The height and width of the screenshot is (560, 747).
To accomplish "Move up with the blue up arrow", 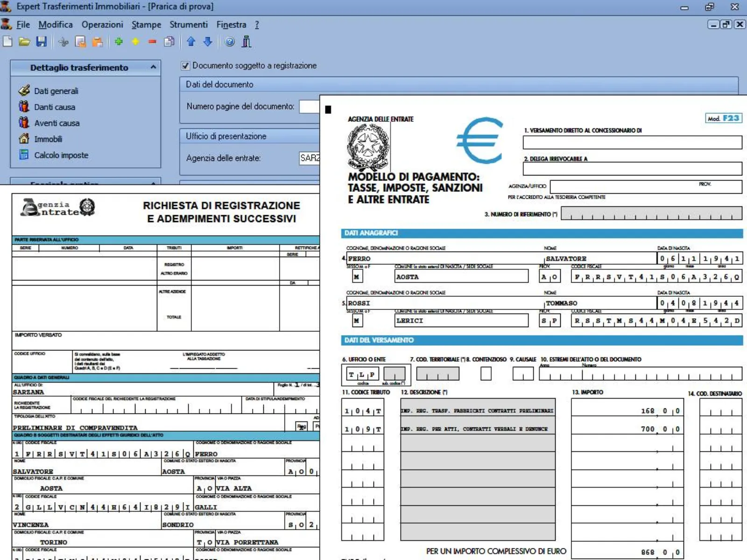I will point(191,42).
